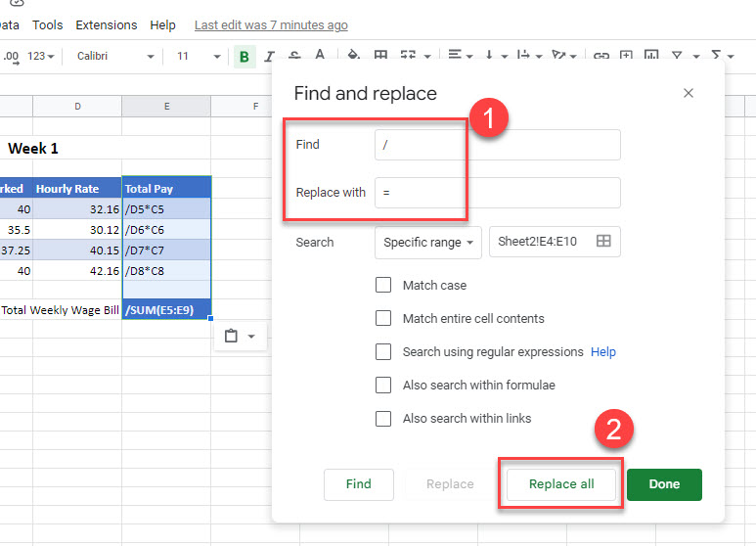Viewport: 756px width, 546px height.
Task: Enable the Match case checkbox
Action: click(383, 286)
